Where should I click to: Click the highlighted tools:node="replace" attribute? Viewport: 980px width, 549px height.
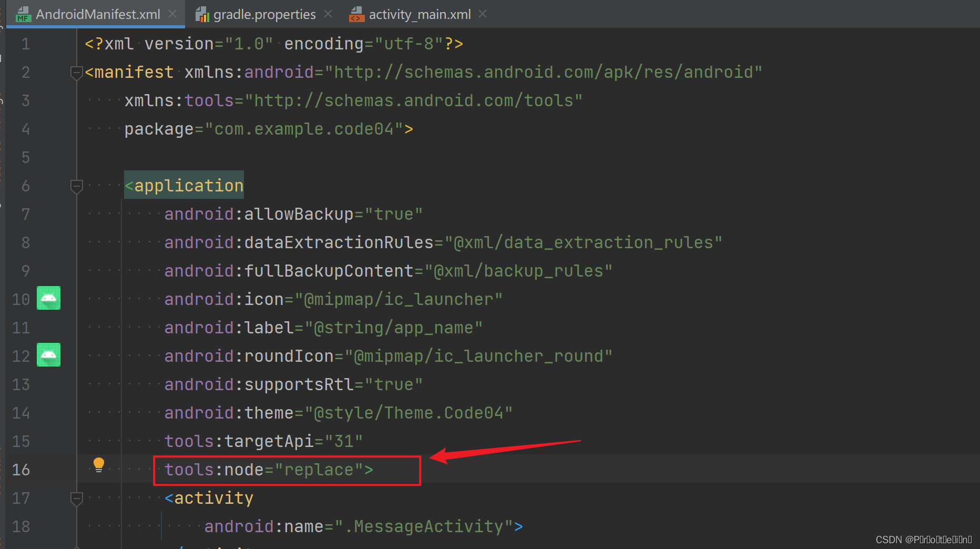pos(267,470)
